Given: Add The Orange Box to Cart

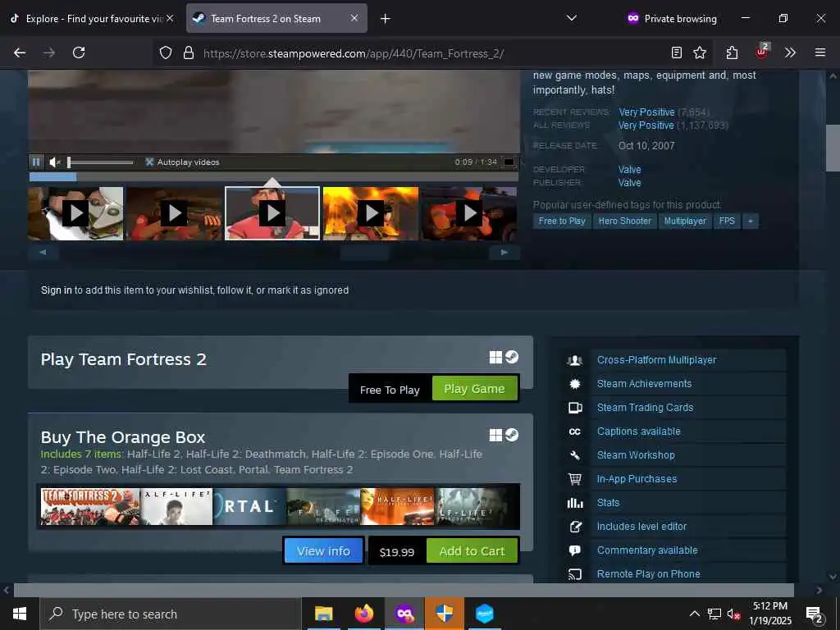Looking at the screenshot, I should pos(472,550).
